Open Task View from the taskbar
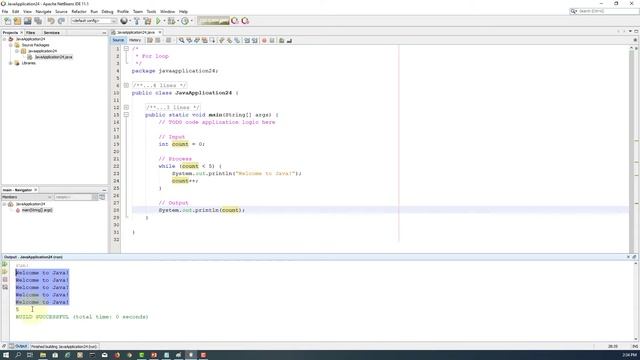 (30, 355)
